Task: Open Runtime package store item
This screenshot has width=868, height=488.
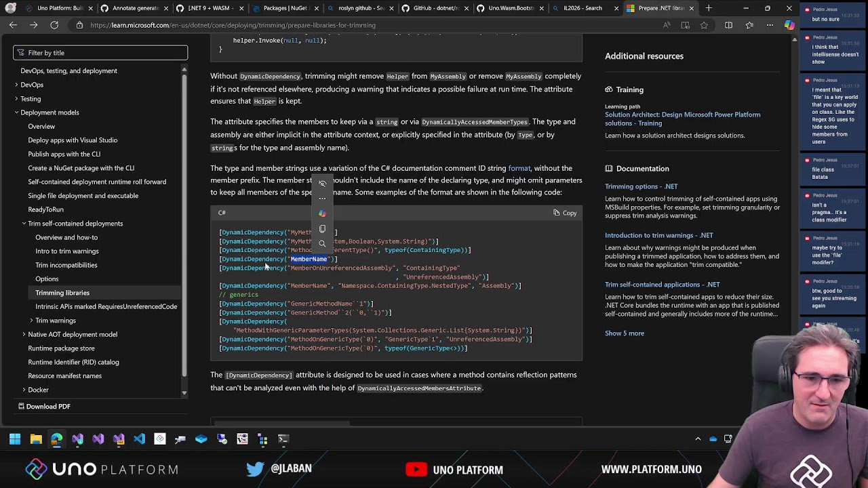Action: (61, 348)
